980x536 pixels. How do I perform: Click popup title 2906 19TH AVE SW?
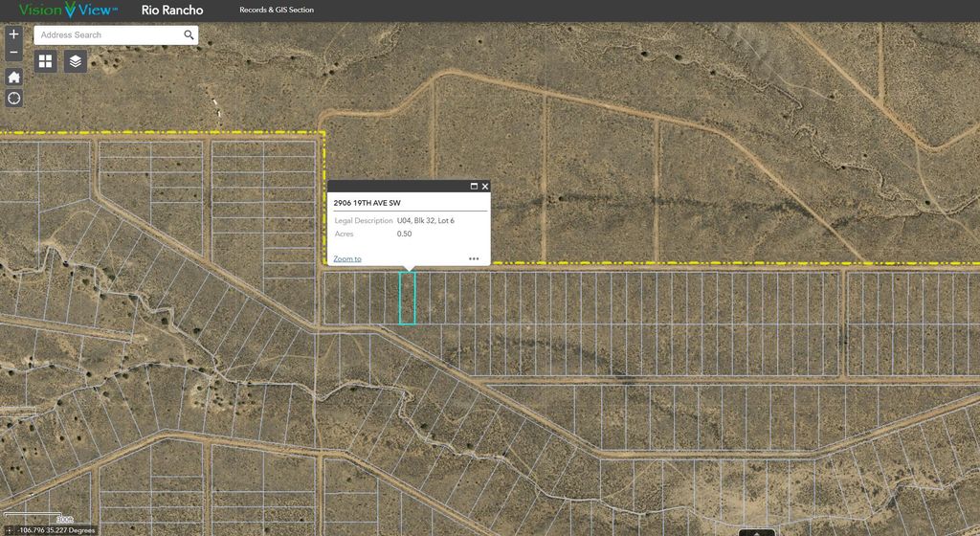(x=367, y=203)
